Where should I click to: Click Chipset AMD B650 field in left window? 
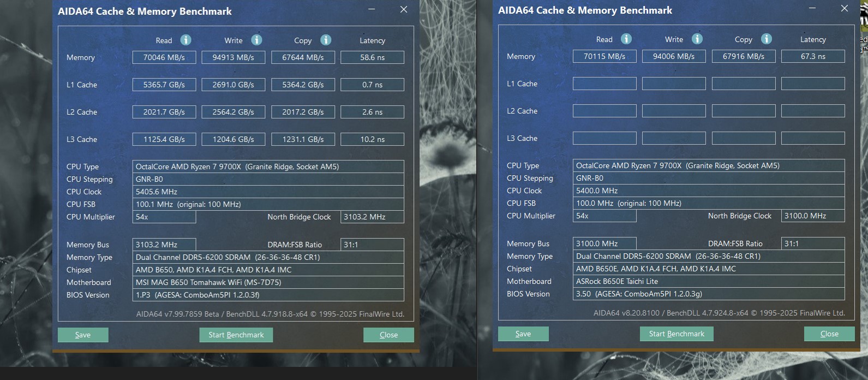point(268,270)
